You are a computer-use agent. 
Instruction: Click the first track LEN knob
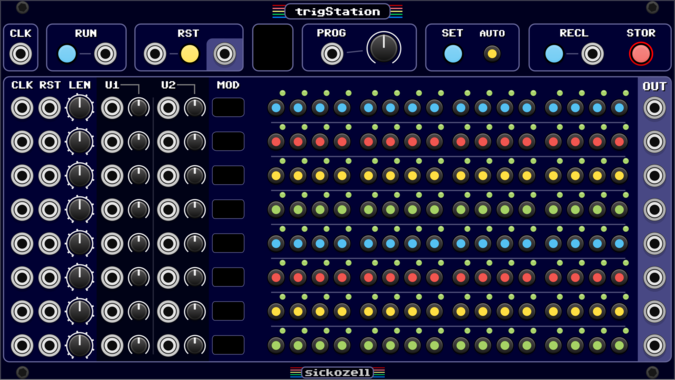(x=80, y=108)
